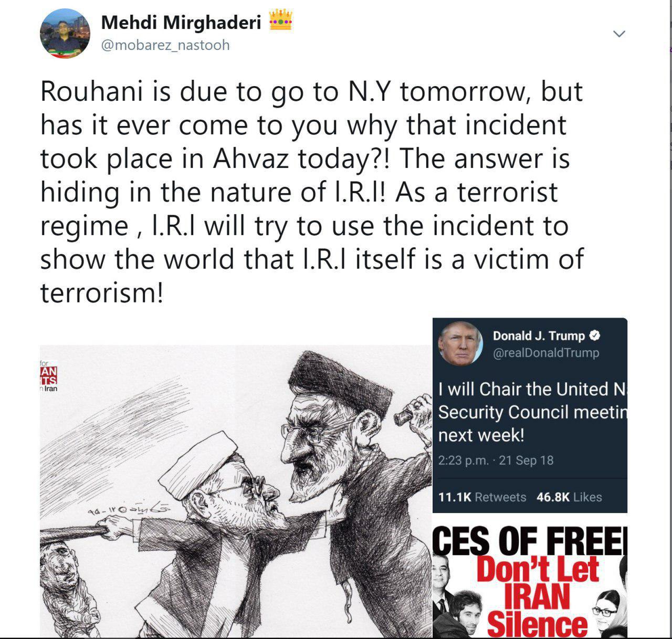Click the tweet text about Rouhani and Ahvaz

pos(312,192)
